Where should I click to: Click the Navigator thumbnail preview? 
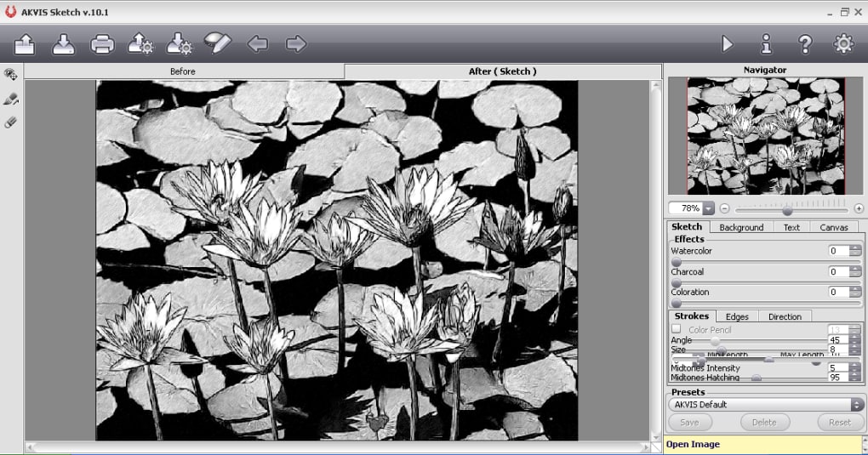click(x=766, y=135)
